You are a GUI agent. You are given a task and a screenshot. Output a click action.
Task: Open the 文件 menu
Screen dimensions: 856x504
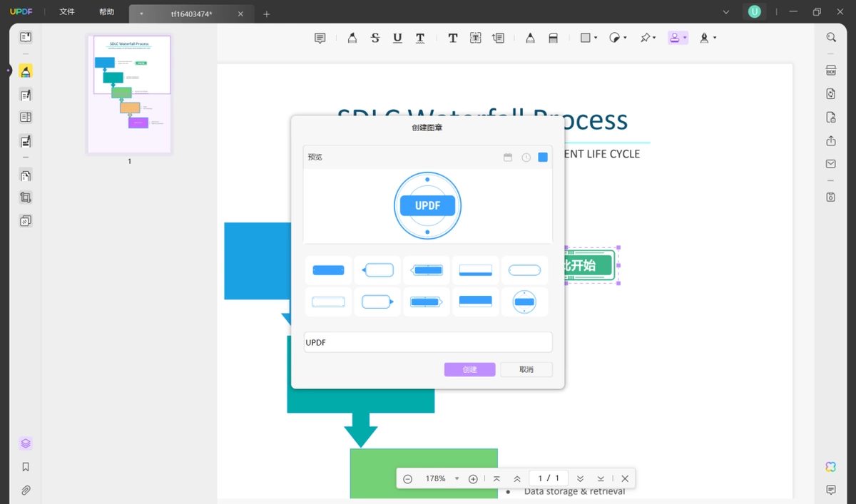click(67, 12)
